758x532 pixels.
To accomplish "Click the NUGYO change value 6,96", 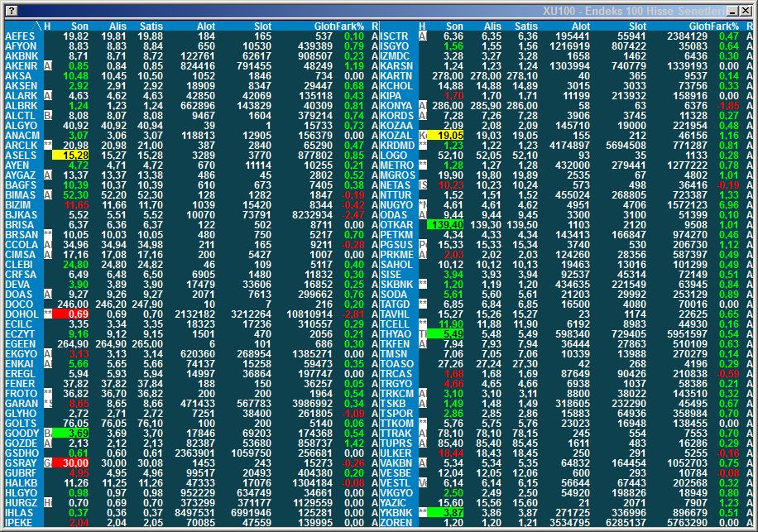I will point(728,205).
